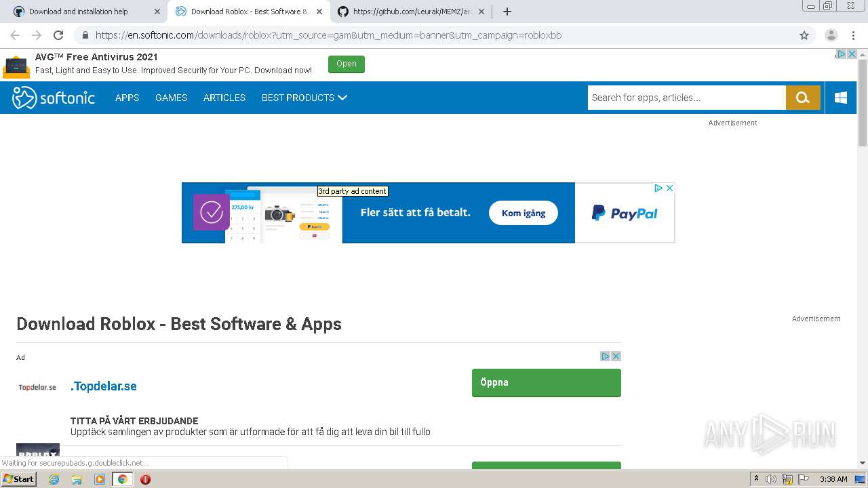Click the scrollbar up arrow
Viewport: 868px width, 488px height.
863,54
